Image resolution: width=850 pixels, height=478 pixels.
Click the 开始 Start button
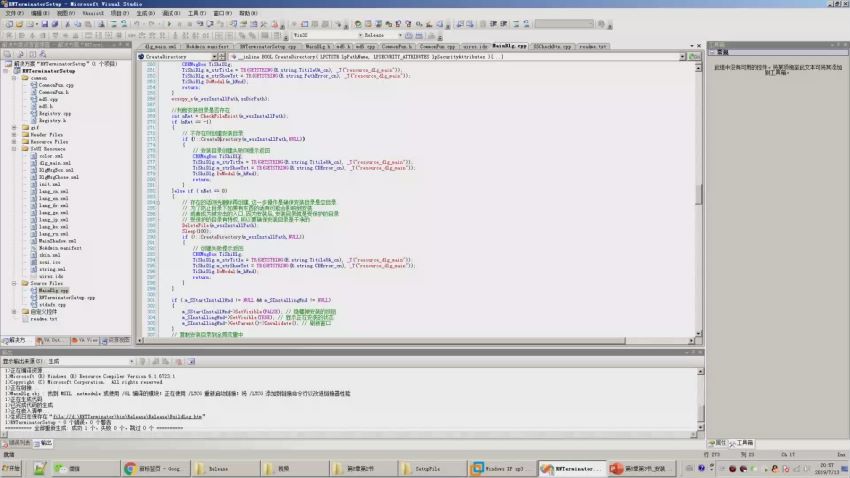point(11,468)
